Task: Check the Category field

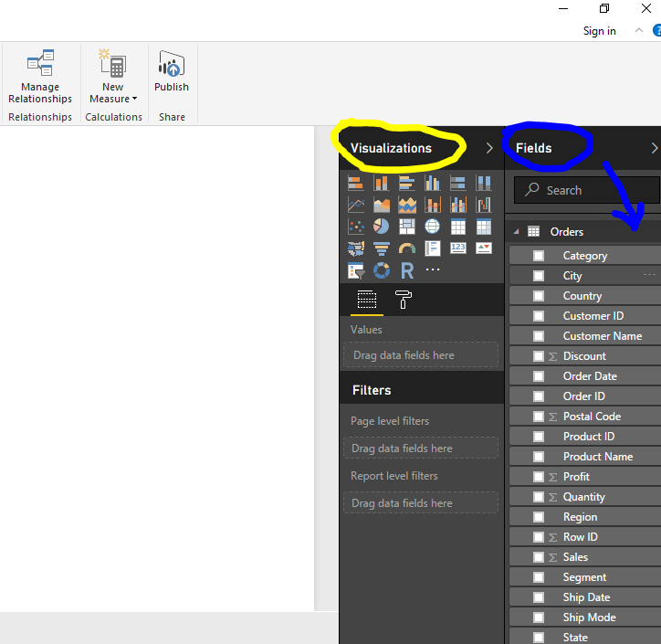Action: 539,256
